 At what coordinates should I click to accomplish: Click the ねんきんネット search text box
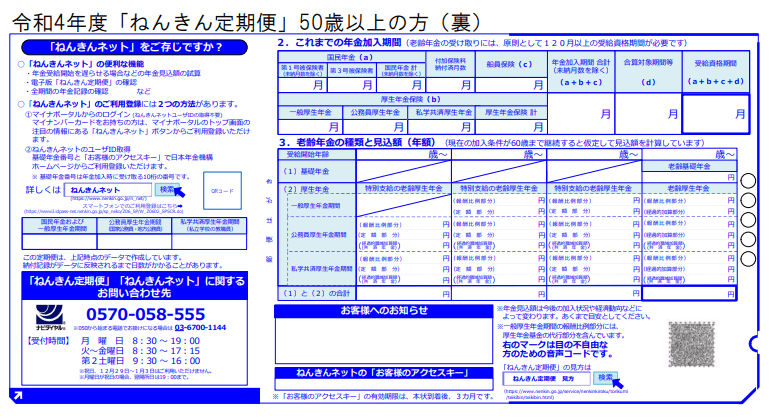[107, 190]
